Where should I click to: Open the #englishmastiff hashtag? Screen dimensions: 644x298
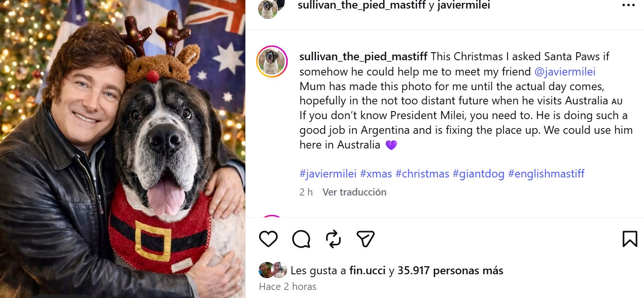click(x=546, y=174)
